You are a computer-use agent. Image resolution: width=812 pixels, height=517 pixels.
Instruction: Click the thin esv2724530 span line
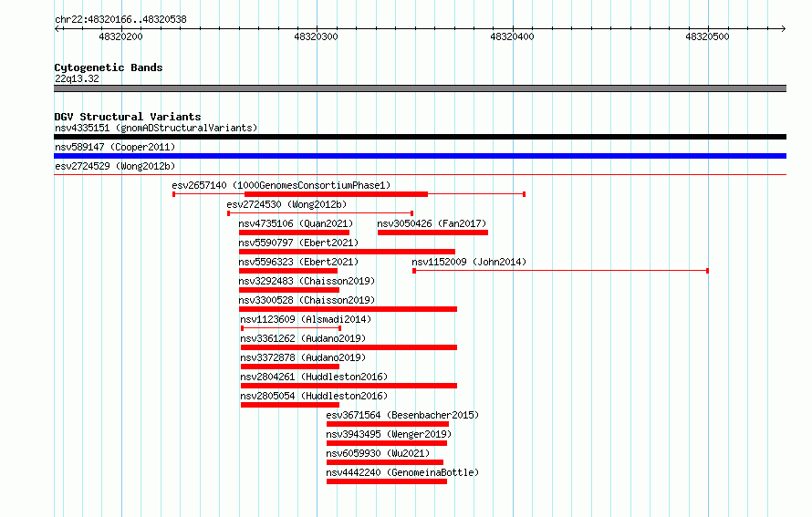tap(320, 213)
